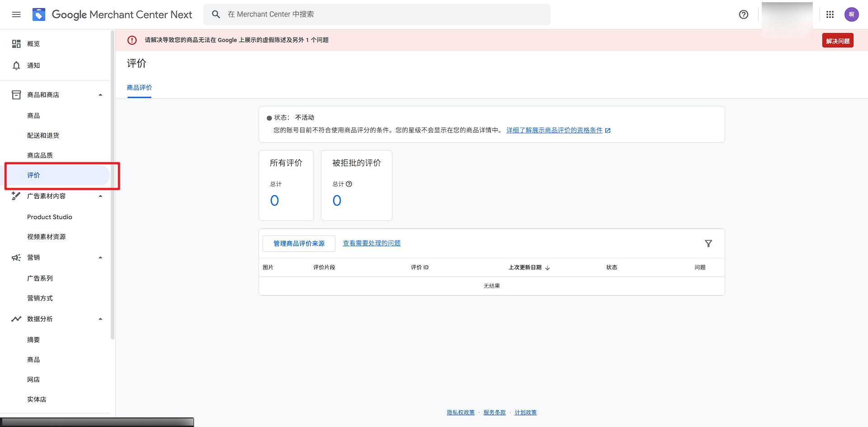Click the purple account avatar

point(851,14)
